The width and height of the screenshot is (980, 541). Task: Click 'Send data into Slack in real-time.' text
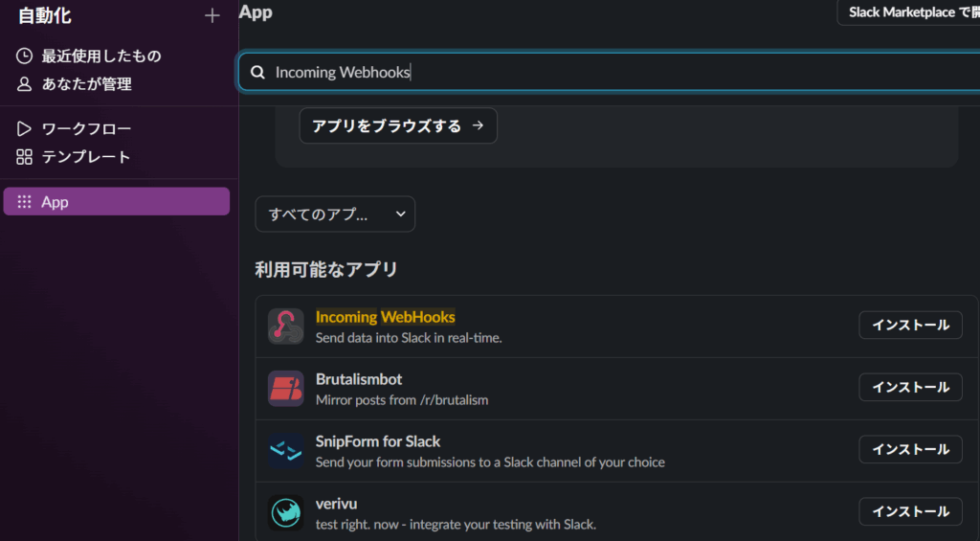tap(409, 338)
